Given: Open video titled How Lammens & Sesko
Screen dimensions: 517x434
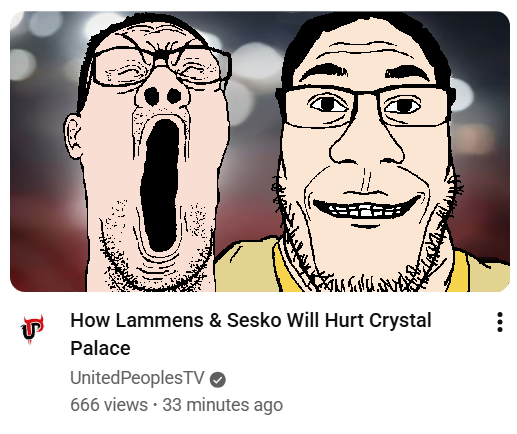Looking at the screenshot, I should coord(251,334).
